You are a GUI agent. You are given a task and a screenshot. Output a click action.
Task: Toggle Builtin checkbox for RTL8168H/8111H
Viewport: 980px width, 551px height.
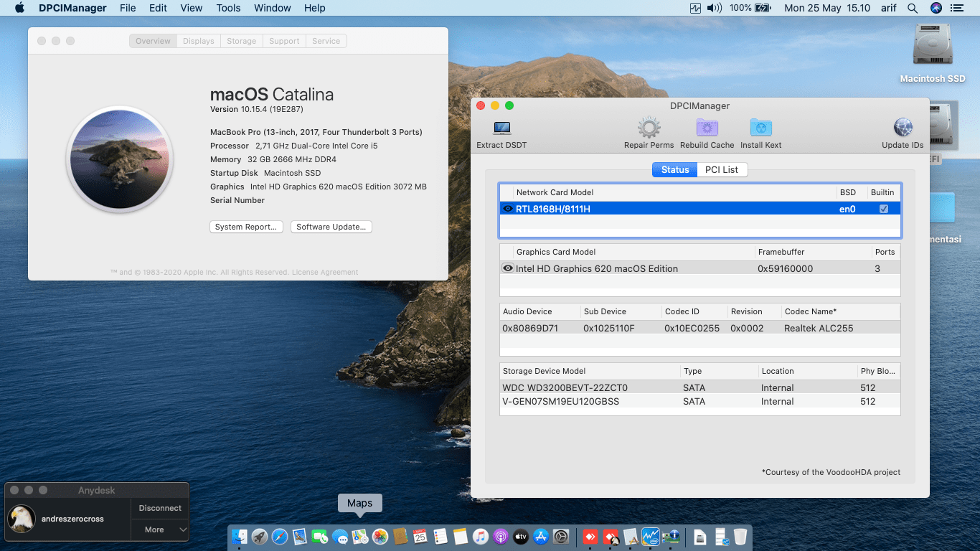click(884, 208)
